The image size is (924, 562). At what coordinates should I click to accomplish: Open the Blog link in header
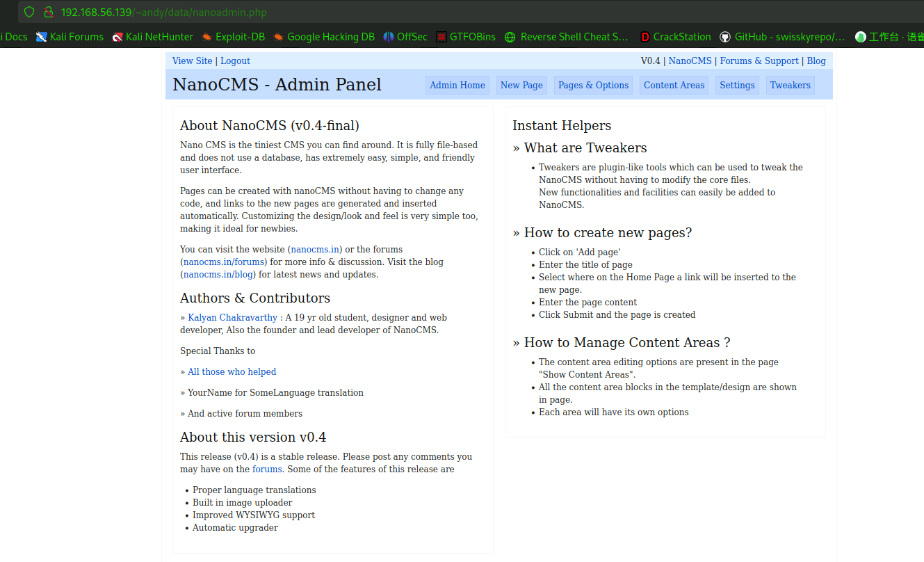pyautogui.click(x=816, y=61)
